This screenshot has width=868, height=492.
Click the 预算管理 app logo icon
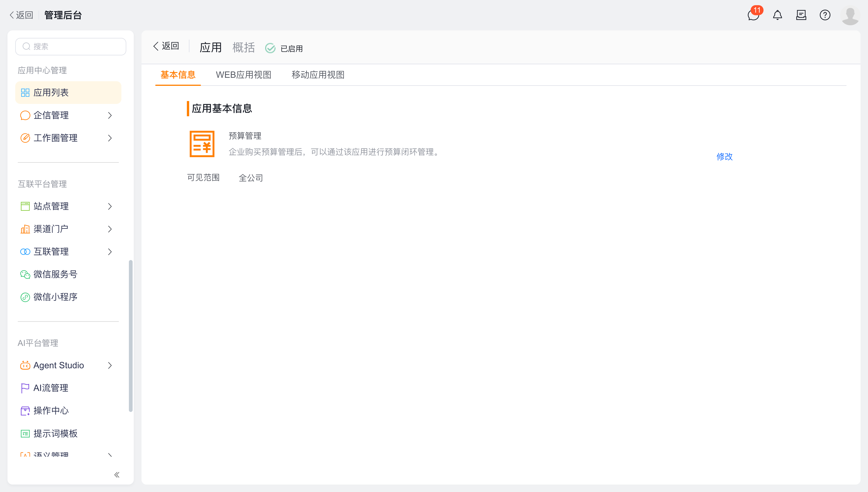pyautogui.click(x=202, y=144)
